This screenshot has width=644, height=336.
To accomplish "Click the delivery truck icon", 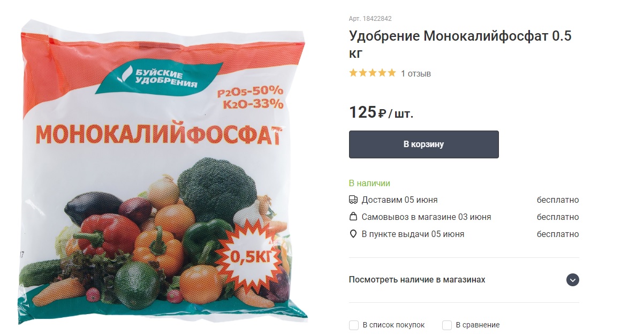I will [x=353, y=200].
